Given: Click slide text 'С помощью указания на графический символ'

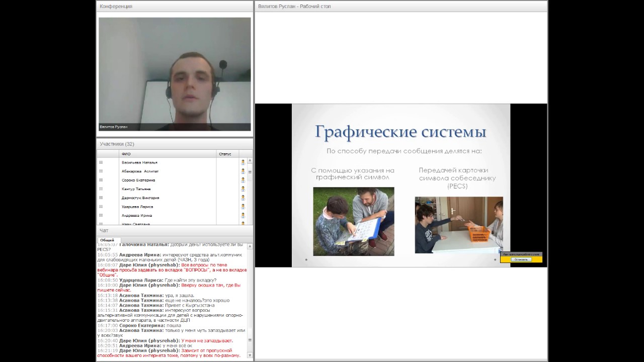Looking at the screenshot, I should [353, 173].
